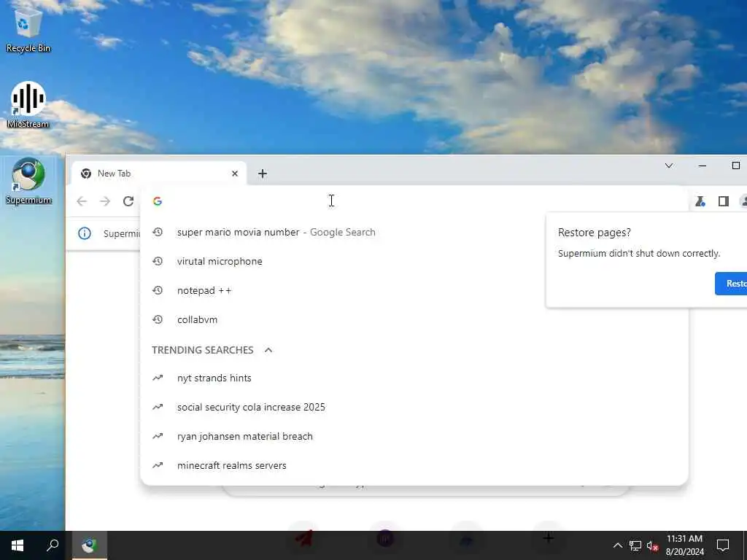This screenshot has width=747, height=560.
Task: Select the MicStream desktop shortcut
Action: (x=28, y=105)
